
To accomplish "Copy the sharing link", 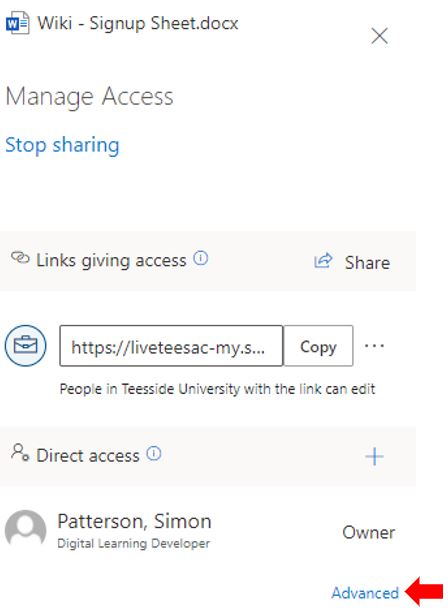I will 318,346.
